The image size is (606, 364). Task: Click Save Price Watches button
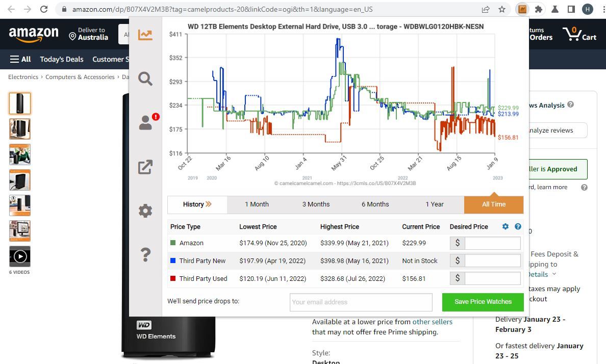coord(483,302)
